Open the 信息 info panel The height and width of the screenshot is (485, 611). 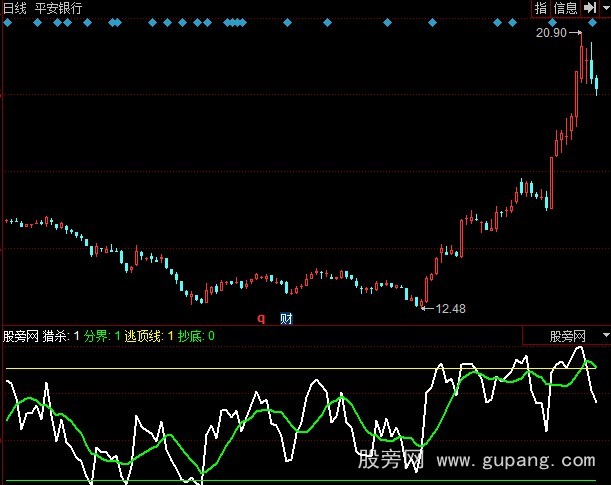565,8
